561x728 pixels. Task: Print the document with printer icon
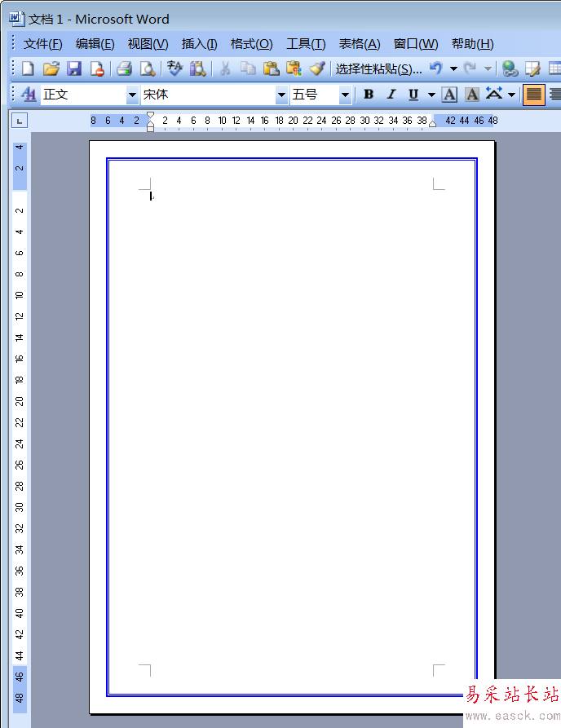pyautogui.click(x=124, y=68)
